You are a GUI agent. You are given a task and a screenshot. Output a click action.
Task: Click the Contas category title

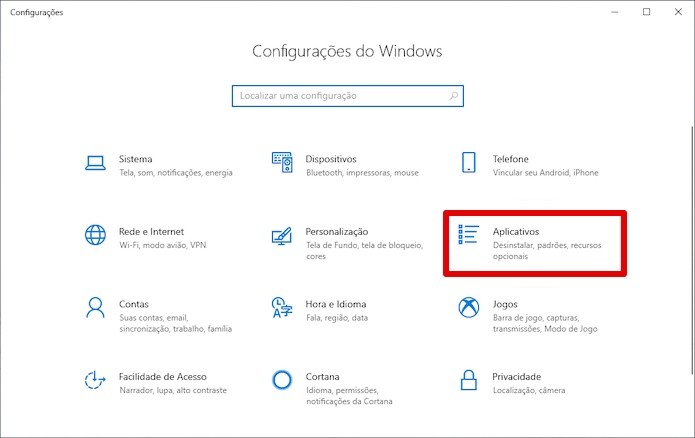point(133,304)
